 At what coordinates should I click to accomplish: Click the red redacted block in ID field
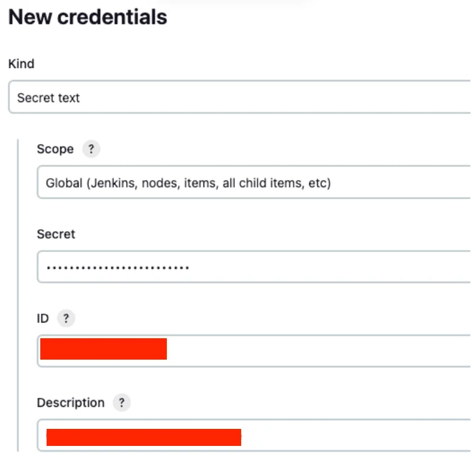click(103, 349)
